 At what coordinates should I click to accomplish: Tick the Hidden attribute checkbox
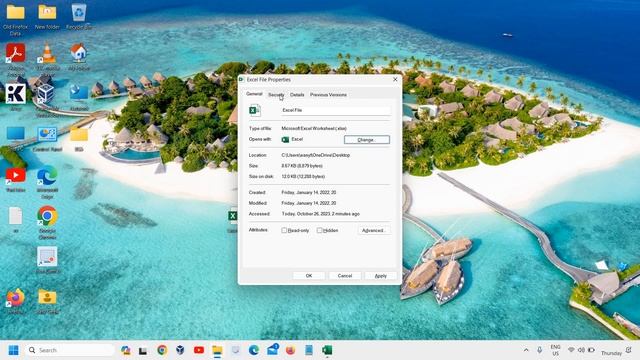coord(320,230)
